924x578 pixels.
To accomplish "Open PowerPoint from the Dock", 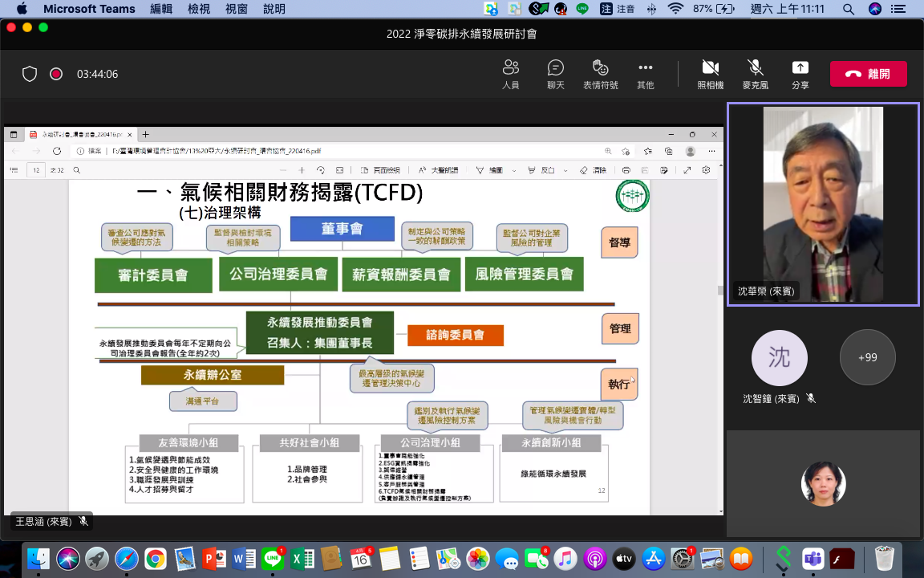I will 214,559.
